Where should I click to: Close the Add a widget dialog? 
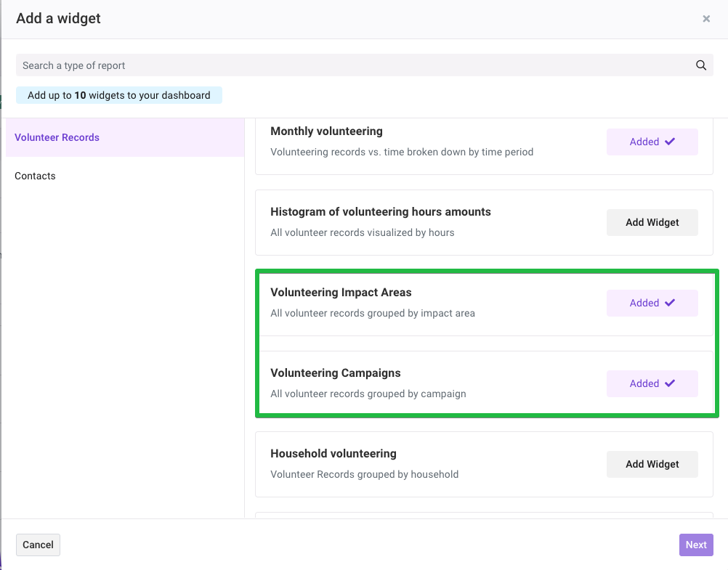point(706,19)
